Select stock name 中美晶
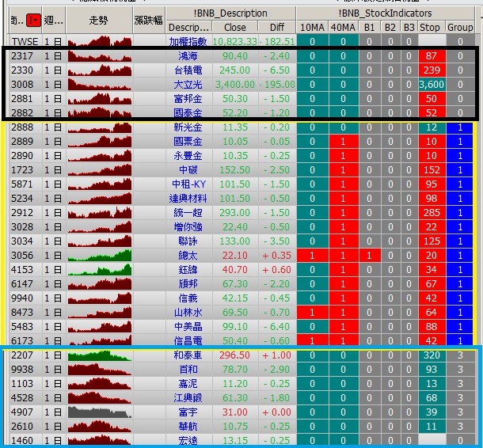 point(188,326)
